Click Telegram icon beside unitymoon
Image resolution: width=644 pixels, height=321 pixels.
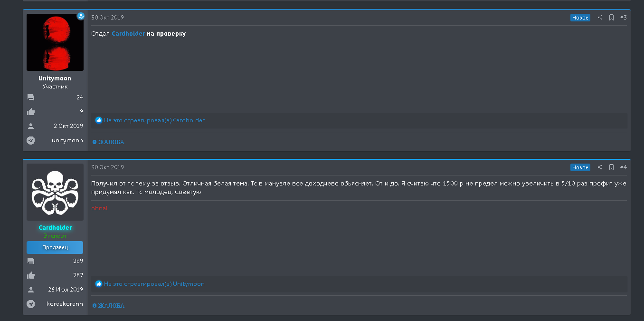tap(31, 140)
